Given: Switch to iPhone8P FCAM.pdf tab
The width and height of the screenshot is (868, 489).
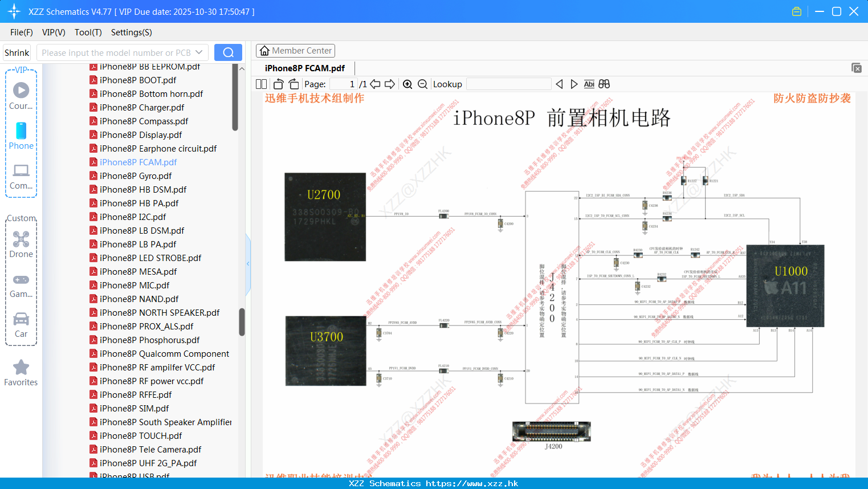Looking at the screenshot, I should tap(305, 68).
